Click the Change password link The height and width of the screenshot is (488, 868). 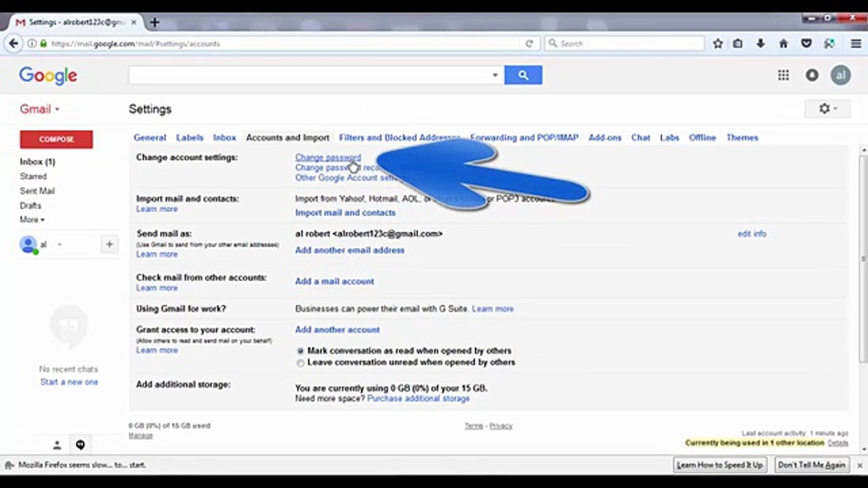point(327,157)
